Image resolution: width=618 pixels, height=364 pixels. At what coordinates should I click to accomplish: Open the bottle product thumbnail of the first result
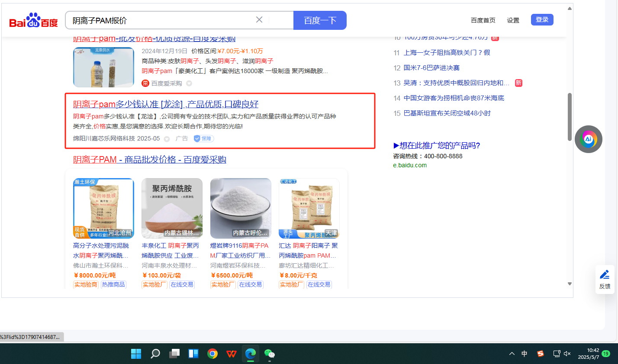[x=103, y=67]
